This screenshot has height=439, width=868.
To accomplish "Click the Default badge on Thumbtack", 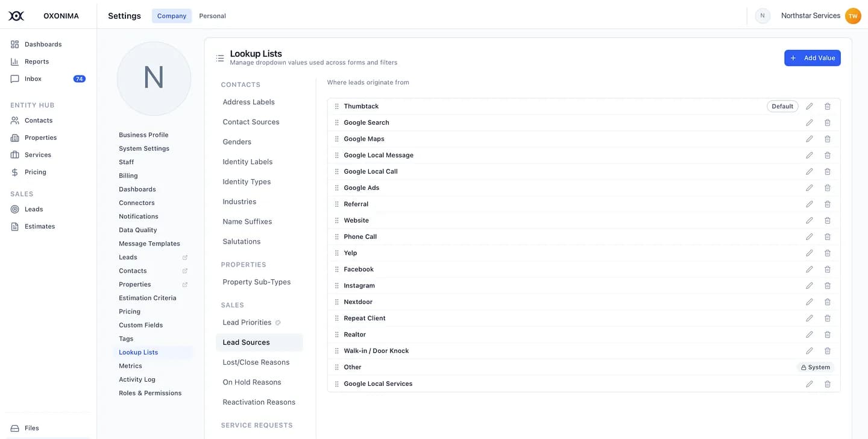I will coord(782,106).
